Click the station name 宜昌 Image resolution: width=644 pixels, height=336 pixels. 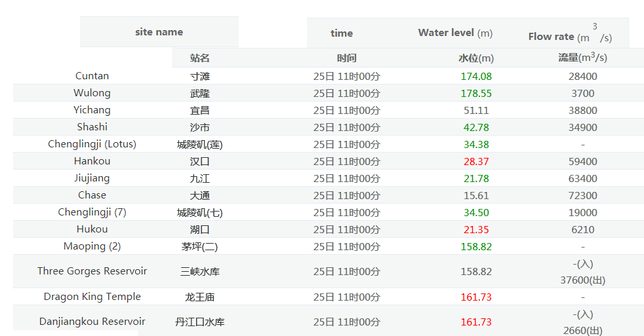pos(199,110)
